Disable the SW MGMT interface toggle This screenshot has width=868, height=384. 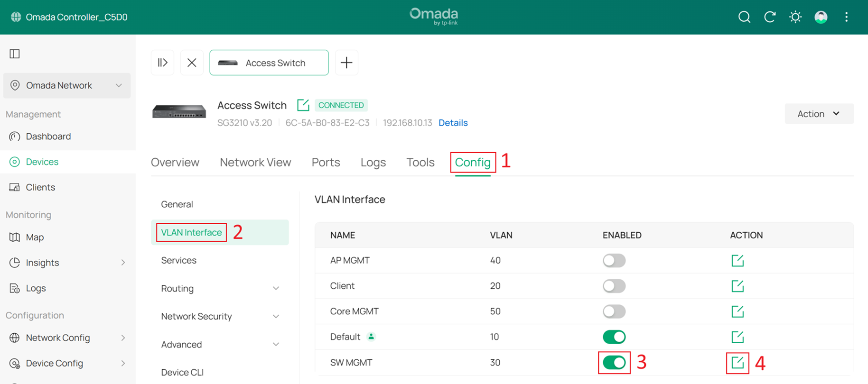click(x=614, y=363)
